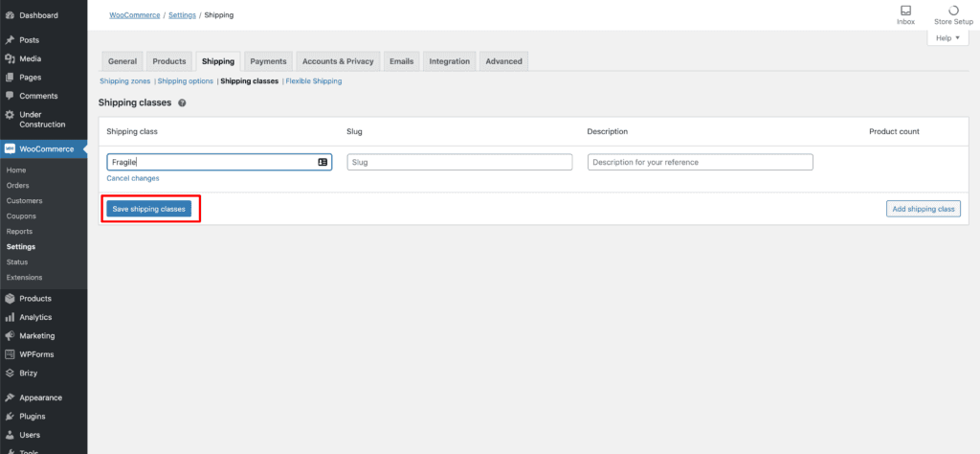Open the Shipping options sub-link
The image size is (980, 454).
(186, 81)
